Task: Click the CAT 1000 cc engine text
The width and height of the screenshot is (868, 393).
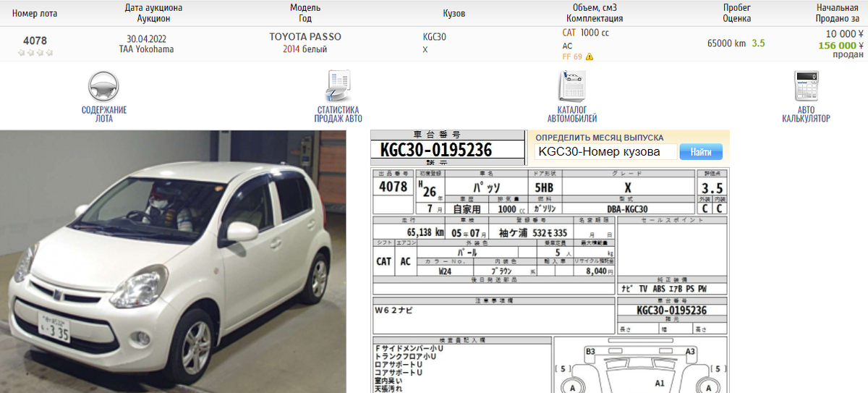Action: [x=585, y=33]
